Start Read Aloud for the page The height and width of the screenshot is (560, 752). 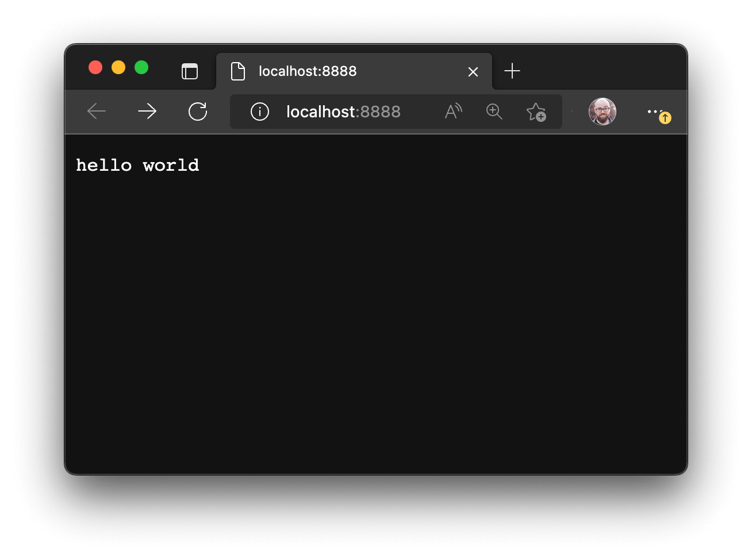pos(453,112)
